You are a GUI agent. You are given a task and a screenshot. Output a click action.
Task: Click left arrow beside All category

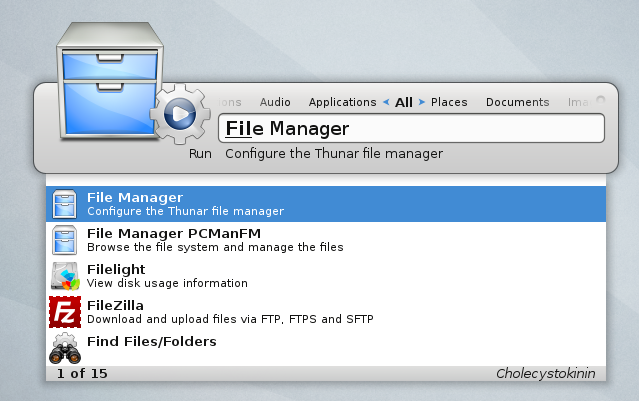pos(386,102)
